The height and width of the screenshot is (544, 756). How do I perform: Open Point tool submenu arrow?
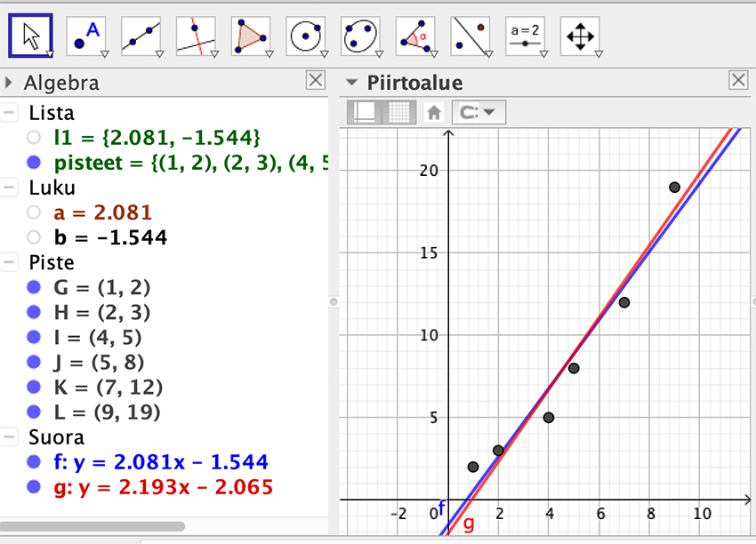tap(105, 54)
